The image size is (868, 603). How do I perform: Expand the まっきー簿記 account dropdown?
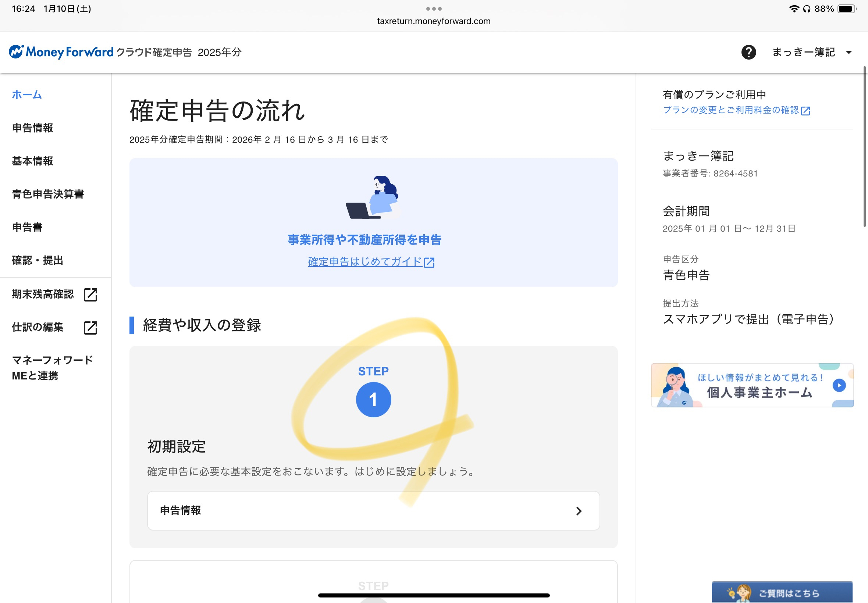point(812,52)
